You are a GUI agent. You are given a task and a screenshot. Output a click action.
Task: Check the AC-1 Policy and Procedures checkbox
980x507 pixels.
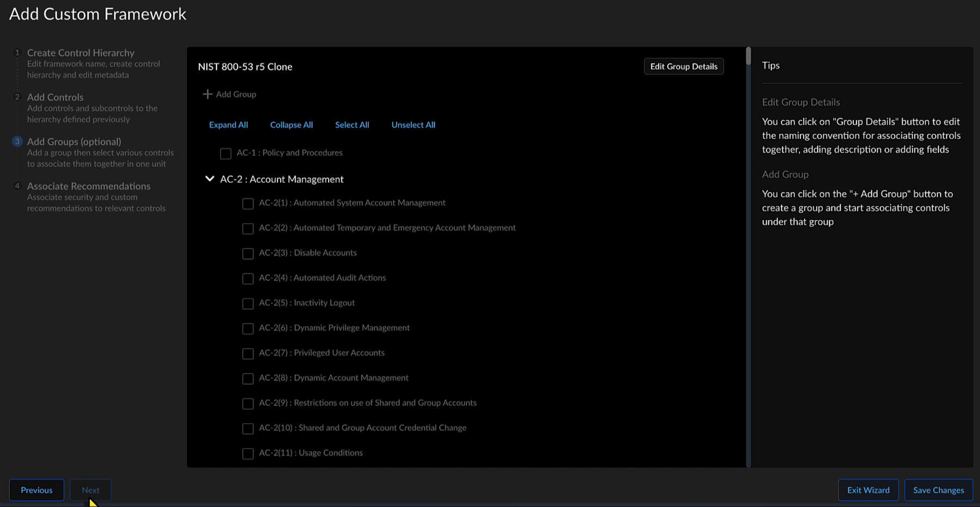[x=226, y=153]
